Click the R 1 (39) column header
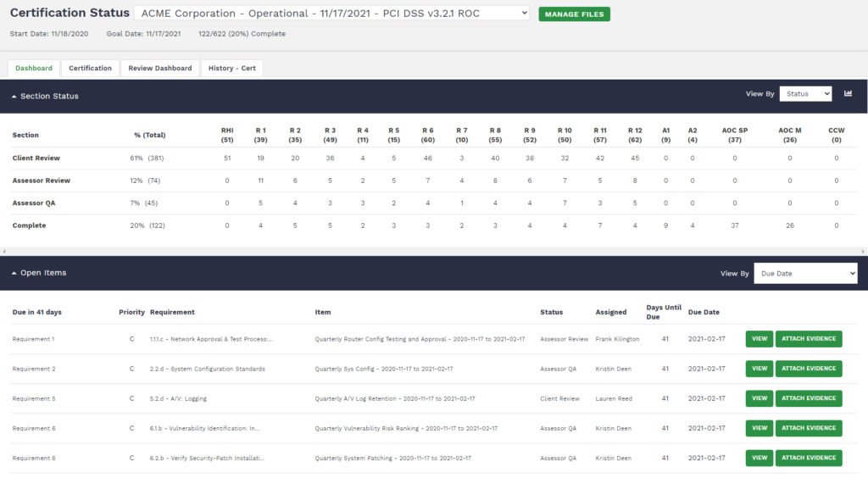The image size is (868, 478). coord(261,135)
